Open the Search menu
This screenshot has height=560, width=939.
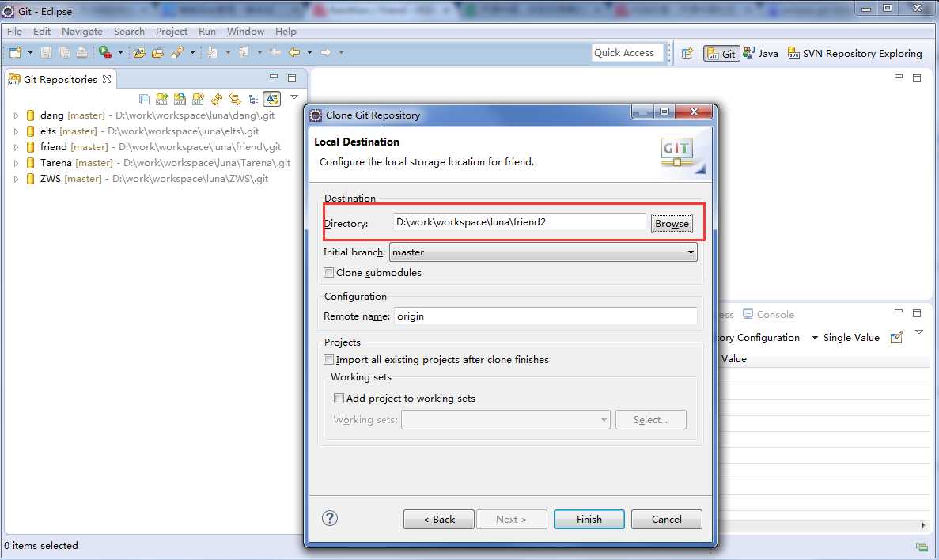[x=130, y=32]
